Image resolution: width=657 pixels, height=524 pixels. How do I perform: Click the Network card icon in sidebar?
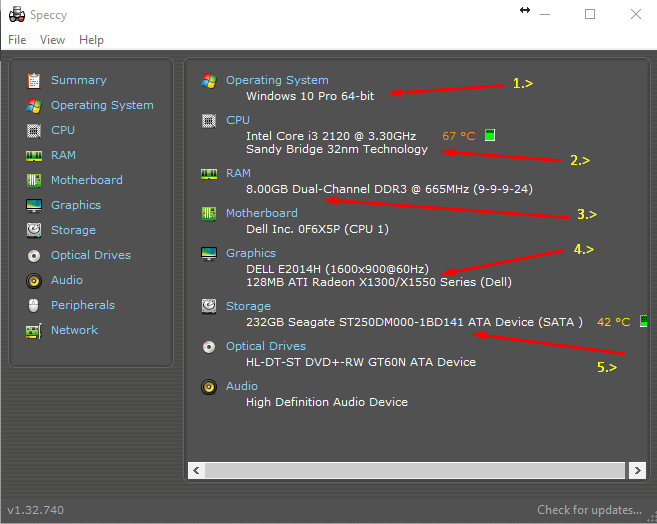[34, 330]
